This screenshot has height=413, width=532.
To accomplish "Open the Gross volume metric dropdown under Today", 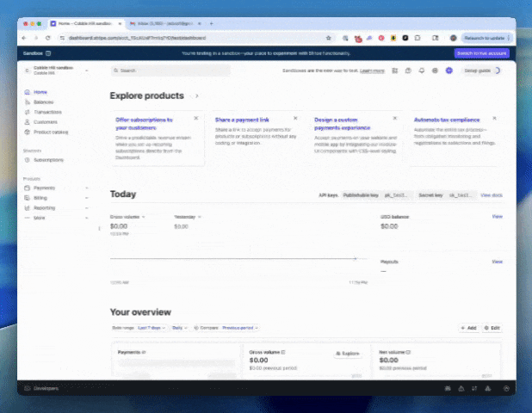I will pos(127,217).
